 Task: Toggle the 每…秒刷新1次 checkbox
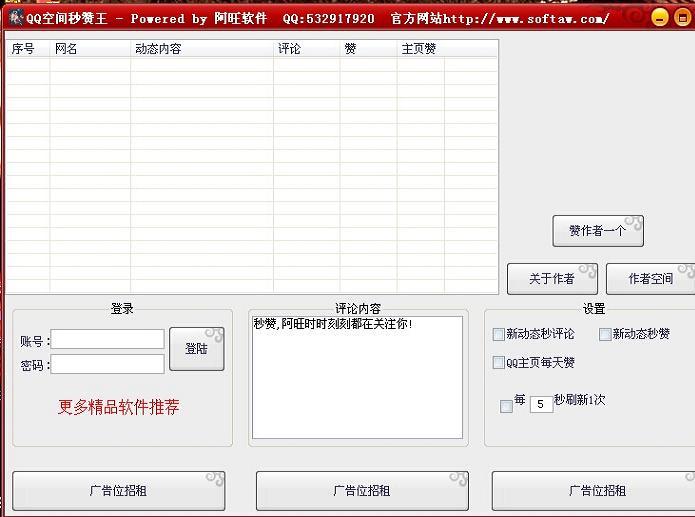(x=506, y=406)
